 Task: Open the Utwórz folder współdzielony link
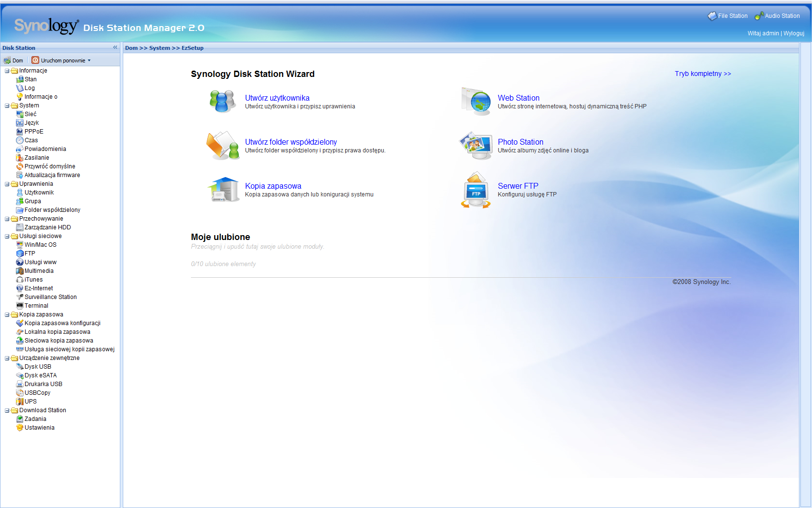(x=291, y=142)
